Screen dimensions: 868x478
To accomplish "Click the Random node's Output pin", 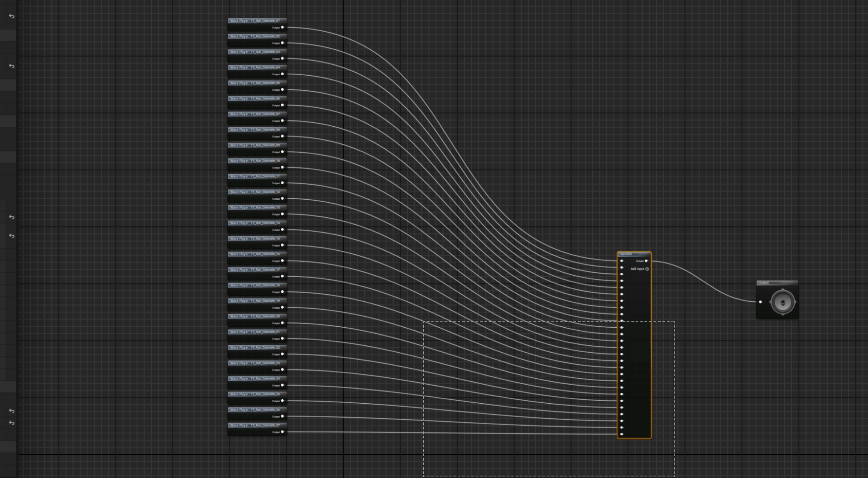I will [646, 261].
